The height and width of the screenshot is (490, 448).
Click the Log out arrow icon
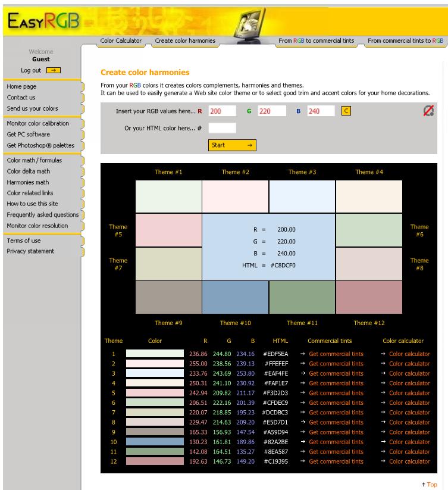[x=53, y=70]
